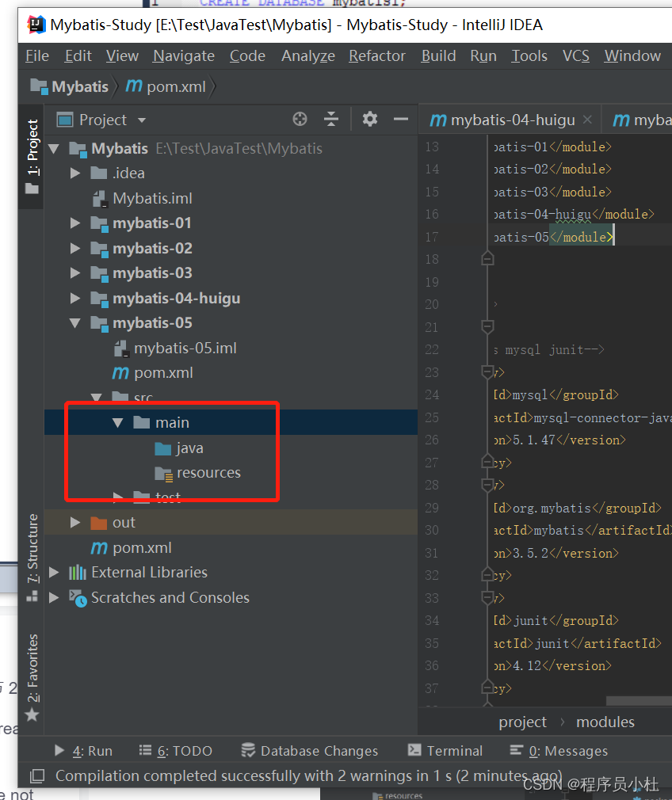Expand the .idea folder arrow
Screen dimensions: 672x800
coord(75,173)
